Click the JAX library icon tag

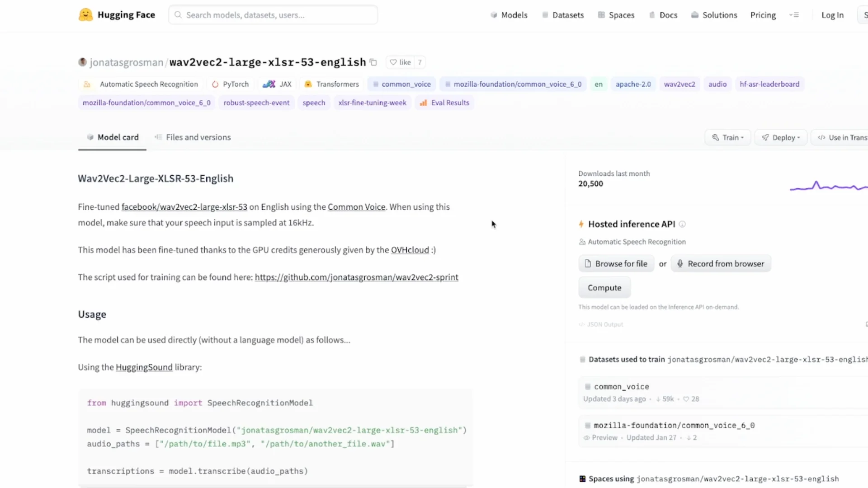tap(269, 84)
